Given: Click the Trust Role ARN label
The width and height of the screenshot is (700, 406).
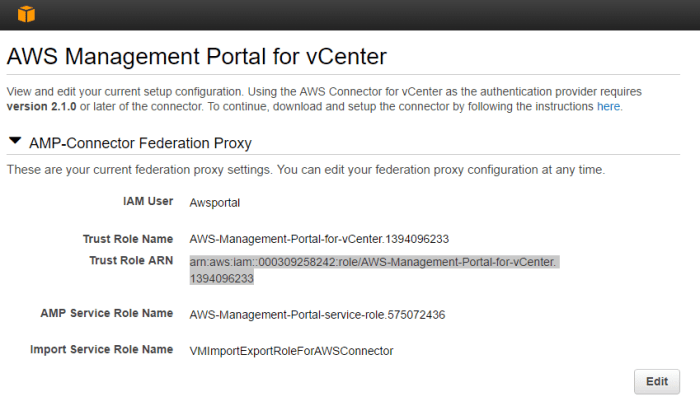Looking at the screenshot, I should (131, 260).
